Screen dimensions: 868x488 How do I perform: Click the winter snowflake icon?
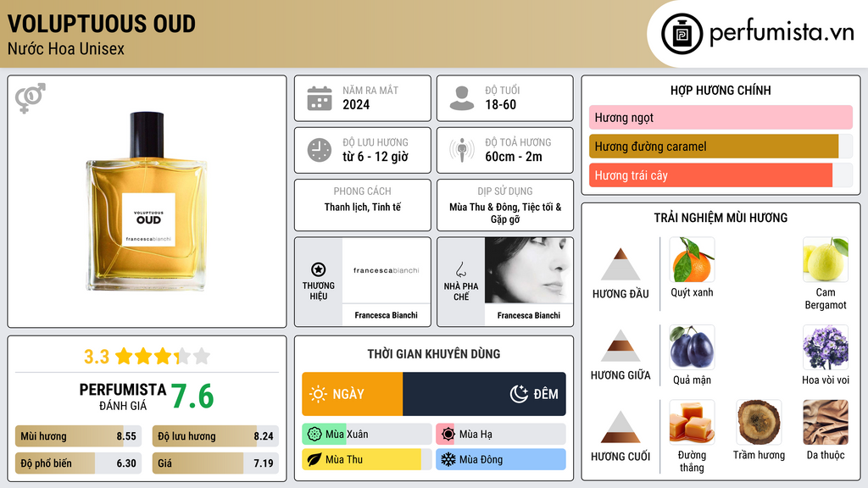coord(448,459)
